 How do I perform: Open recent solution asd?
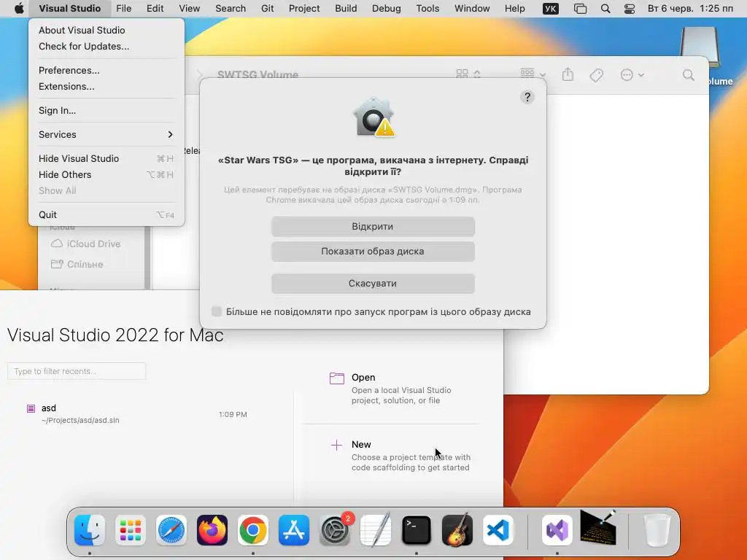click(x=137, y=414)
